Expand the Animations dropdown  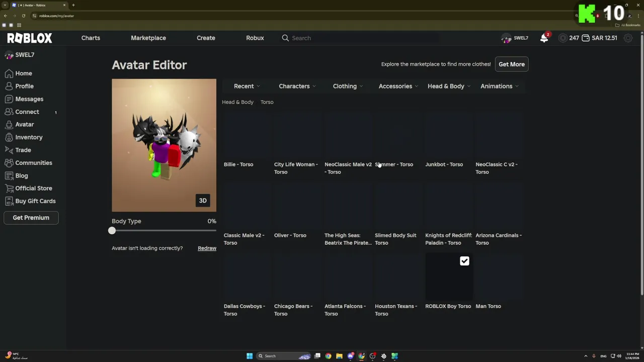tap(499, 86)
